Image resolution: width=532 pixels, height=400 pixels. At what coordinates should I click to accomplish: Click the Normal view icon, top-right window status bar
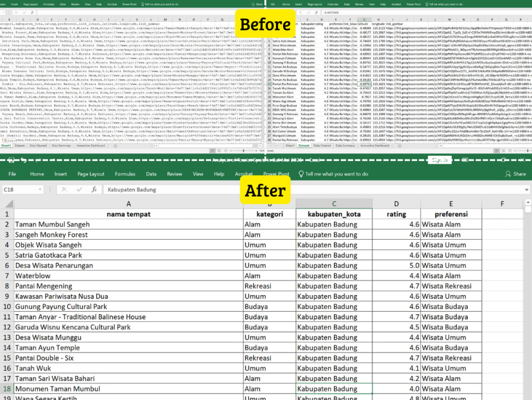click(x=496, y=150)
